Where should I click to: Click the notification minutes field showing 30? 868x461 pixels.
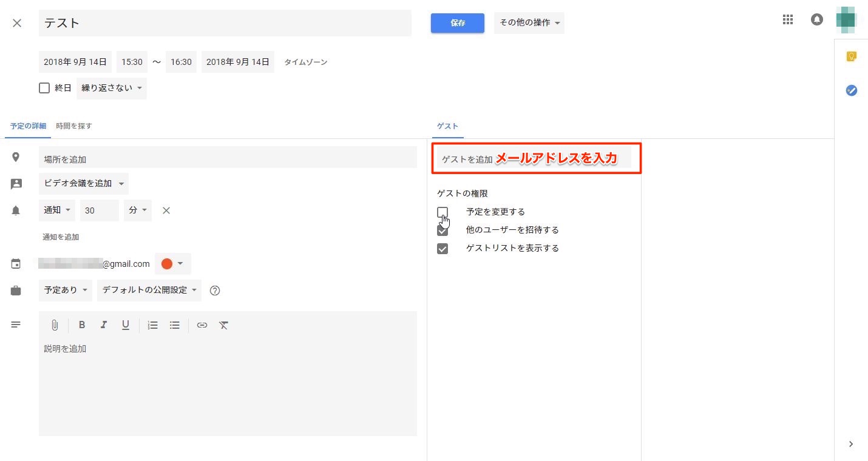click(100, 210)
